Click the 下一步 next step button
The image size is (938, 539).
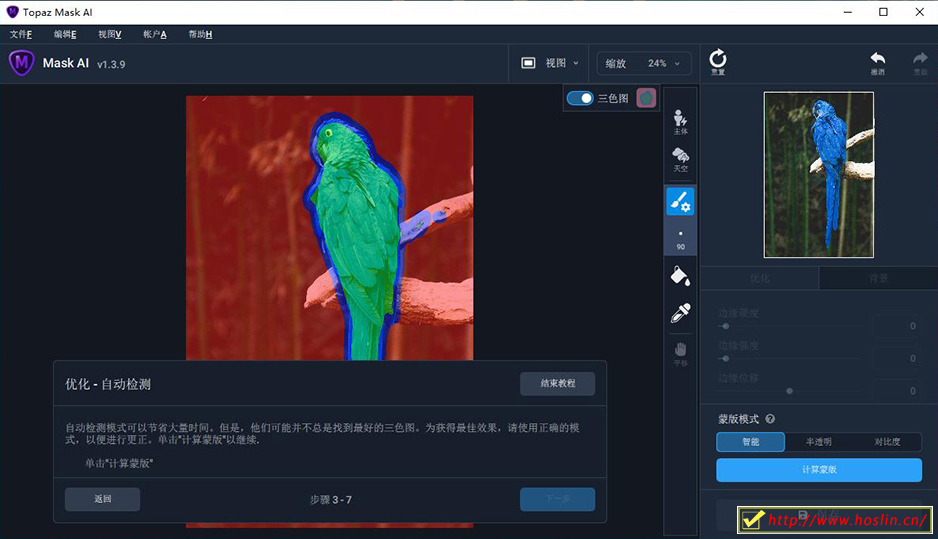(558, 499)
